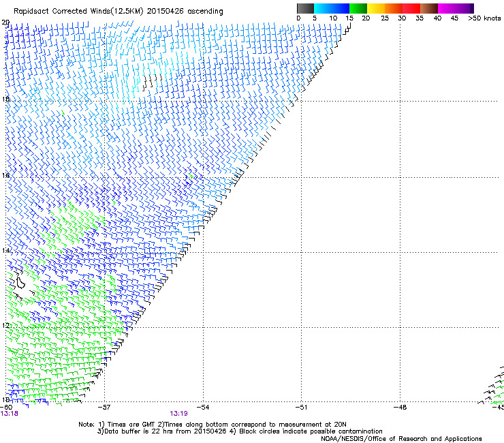This screenshot has height=443, width=504.
Task: Click the black island outline near 13N
Action: point(21,282)
